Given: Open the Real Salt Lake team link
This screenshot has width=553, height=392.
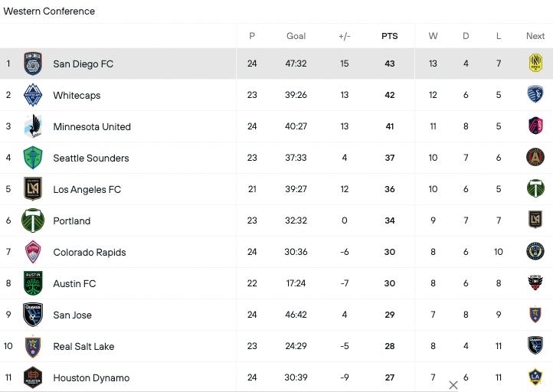Looking at the screenshot, I should [x=83, y=346].
